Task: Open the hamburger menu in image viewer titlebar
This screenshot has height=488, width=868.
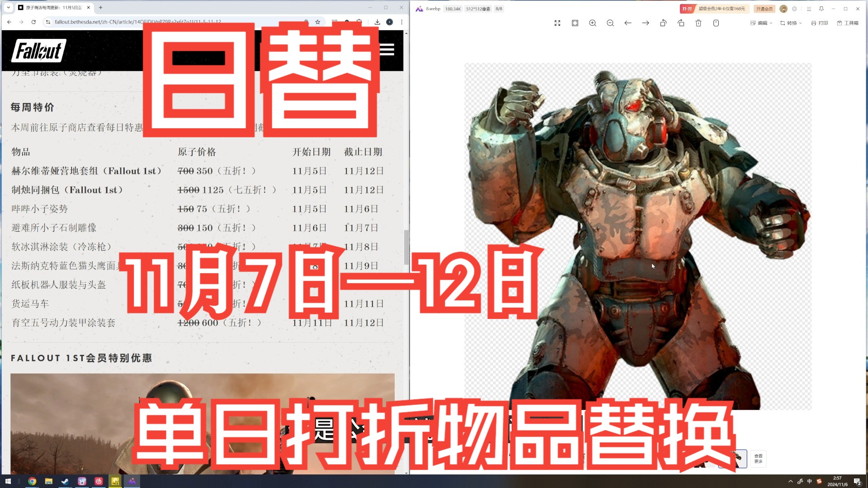Action: 809,9
